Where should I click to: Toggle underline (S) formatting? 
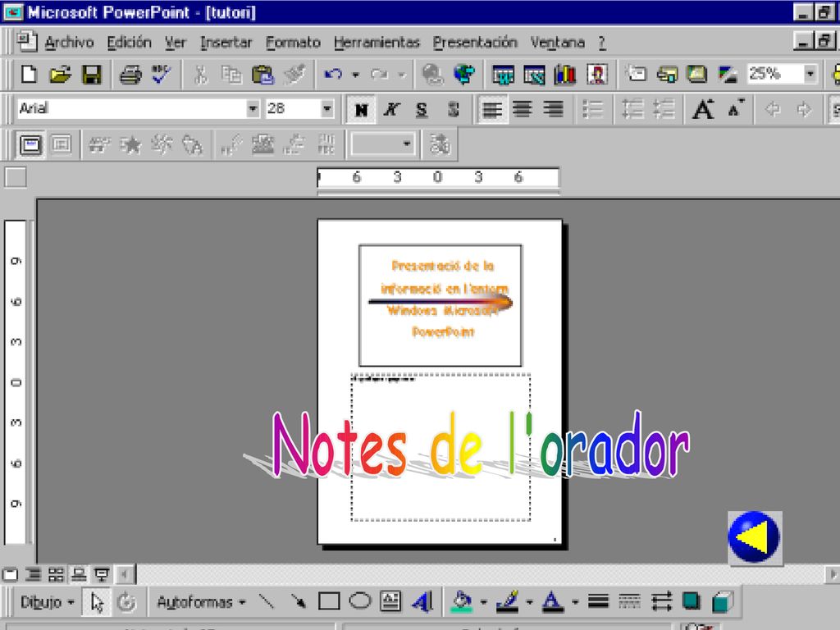(422, 110)
